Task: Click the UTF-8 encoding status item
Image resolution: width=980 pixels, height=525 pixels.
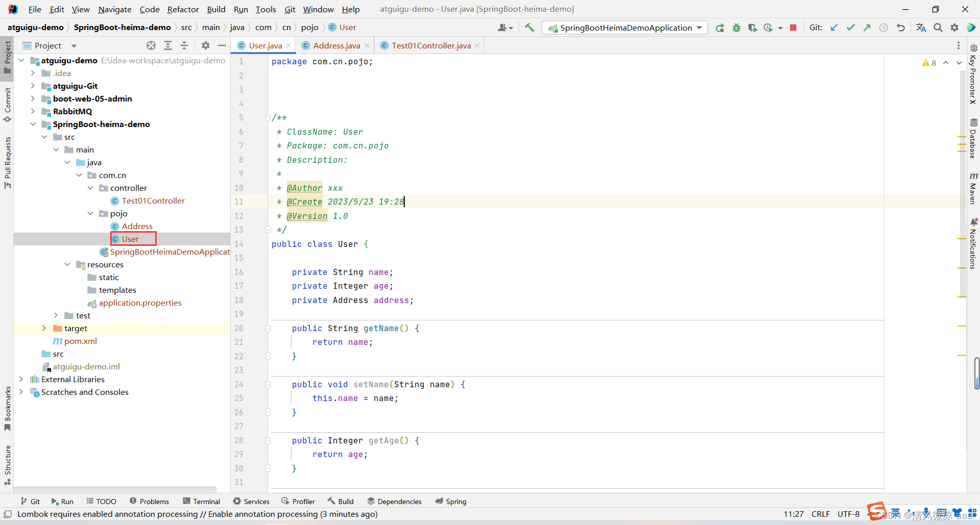Action: (x=848, y=514)
